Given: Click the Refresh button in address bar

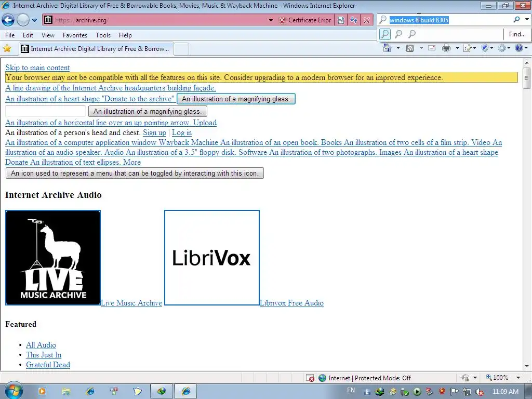Looking at the screenshot, I should [x=353, y=20].
